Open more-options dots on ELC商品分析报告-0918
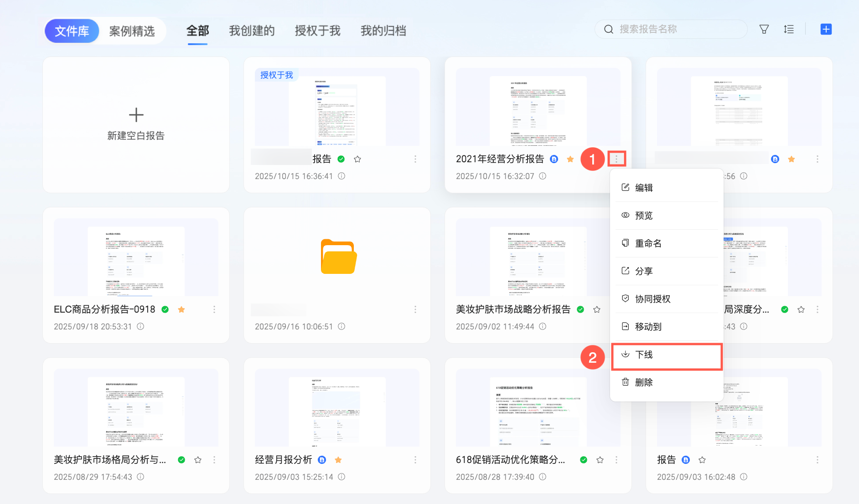 tap(214, 309)
